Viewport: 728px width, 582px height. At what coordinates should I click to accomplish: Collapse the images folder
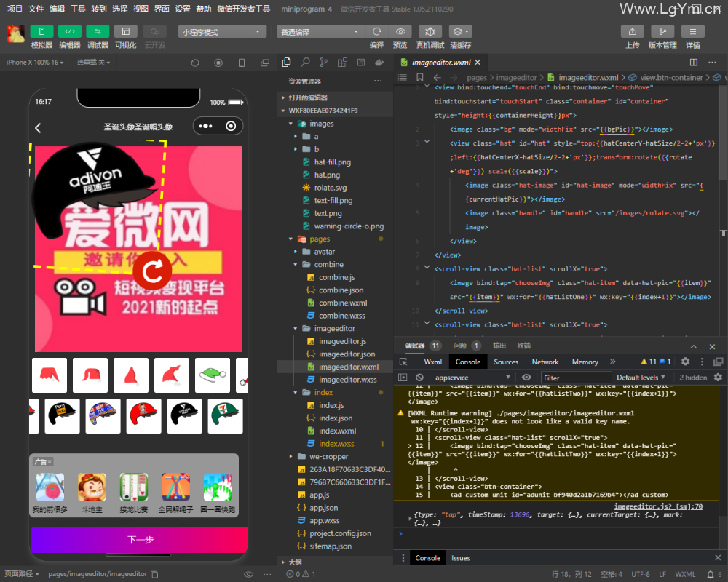tap(290, 124)
